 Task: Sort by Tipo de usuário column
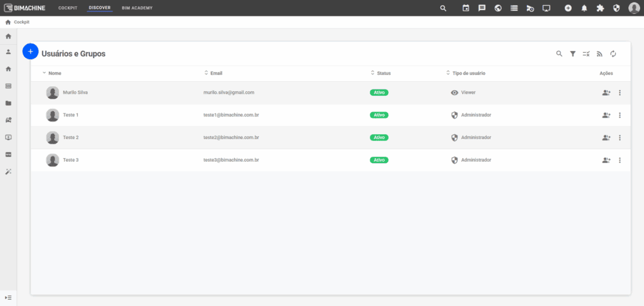pyautogui.click(x=468, y=74)
